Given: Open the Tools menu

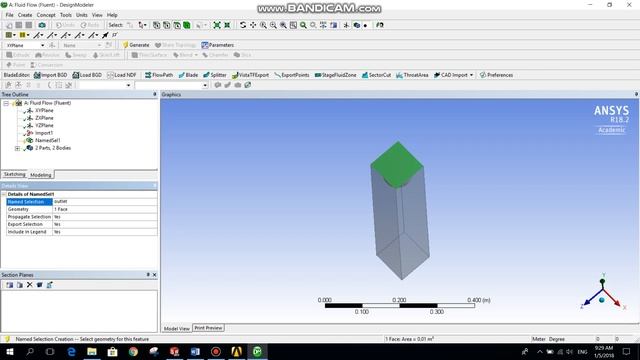Looking at the screenshot, I should pos(66,15).
